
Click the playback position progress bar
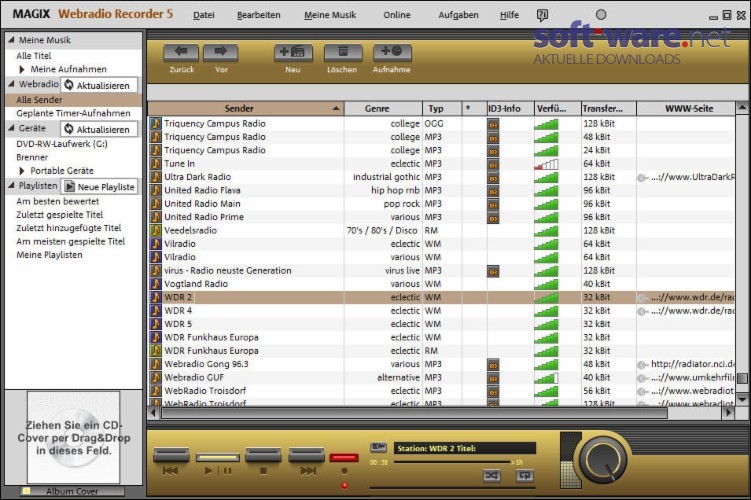453,462
